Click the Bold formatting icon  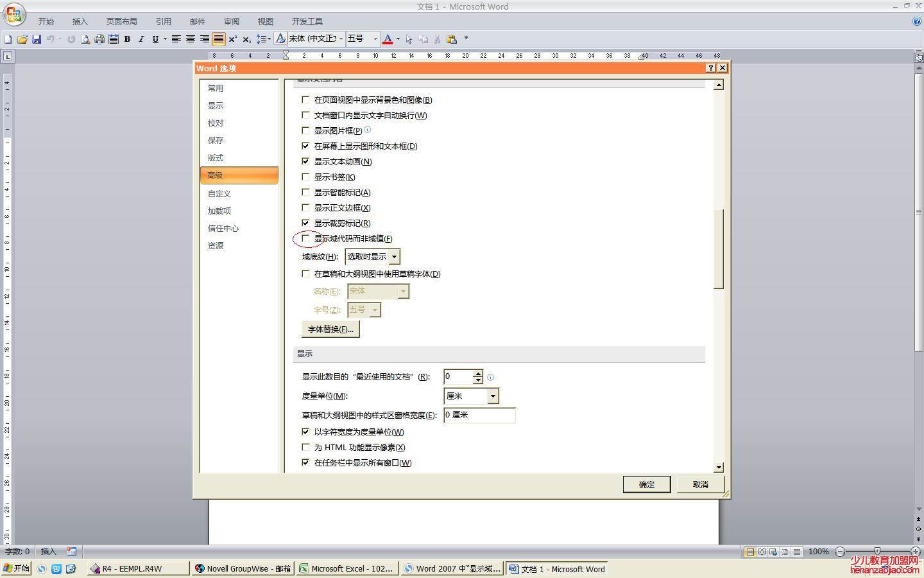[x=127, y=39]
